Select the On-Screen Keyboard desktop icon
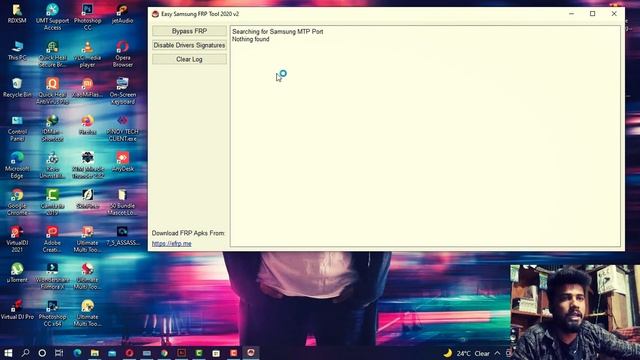Image resolution: width=640 pixels, height=360 pixels. click(122, 91)
